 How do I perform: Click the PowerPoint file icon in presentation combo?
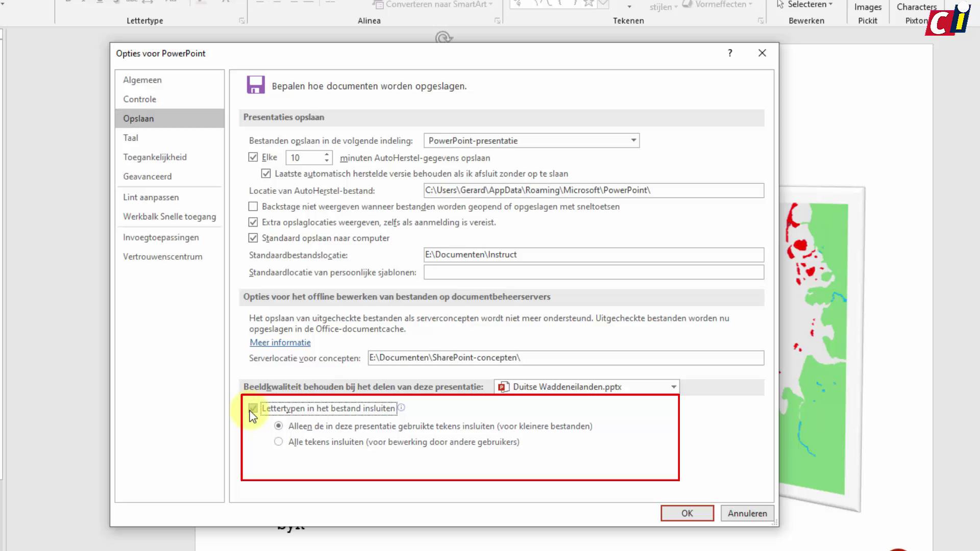(503, 387)
